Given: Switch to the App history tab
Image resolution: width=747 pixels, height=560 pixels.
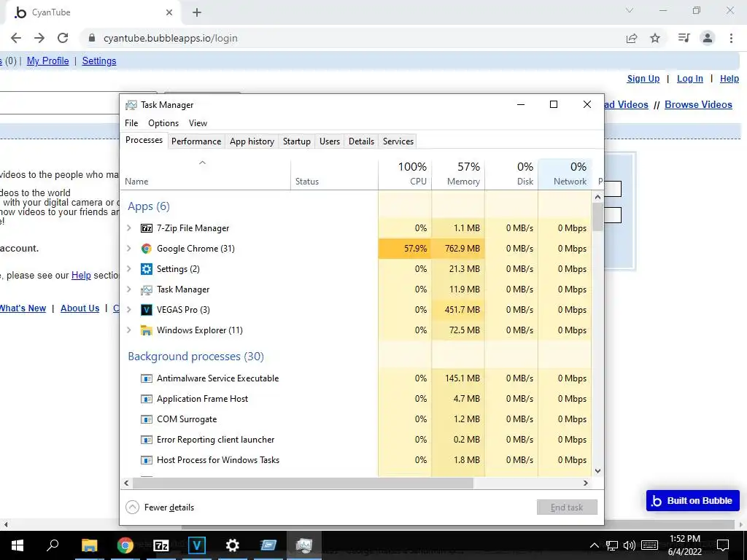Looking at the screenshot, I should click(252, 141).
